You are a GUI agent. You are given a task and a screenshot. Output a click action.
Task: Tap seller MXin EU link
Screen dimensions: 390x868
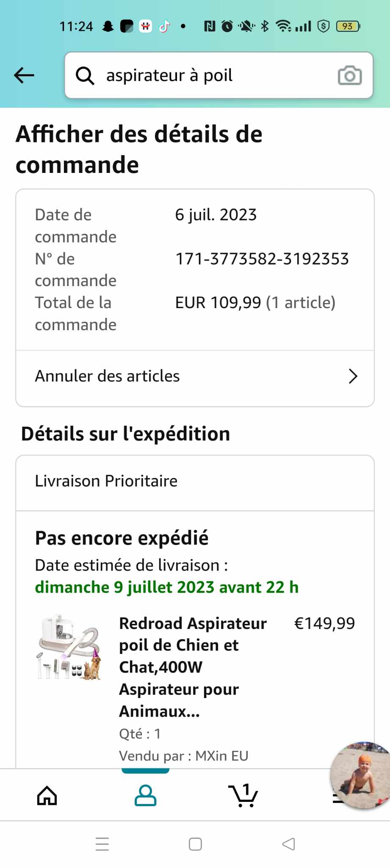(221, 756)
